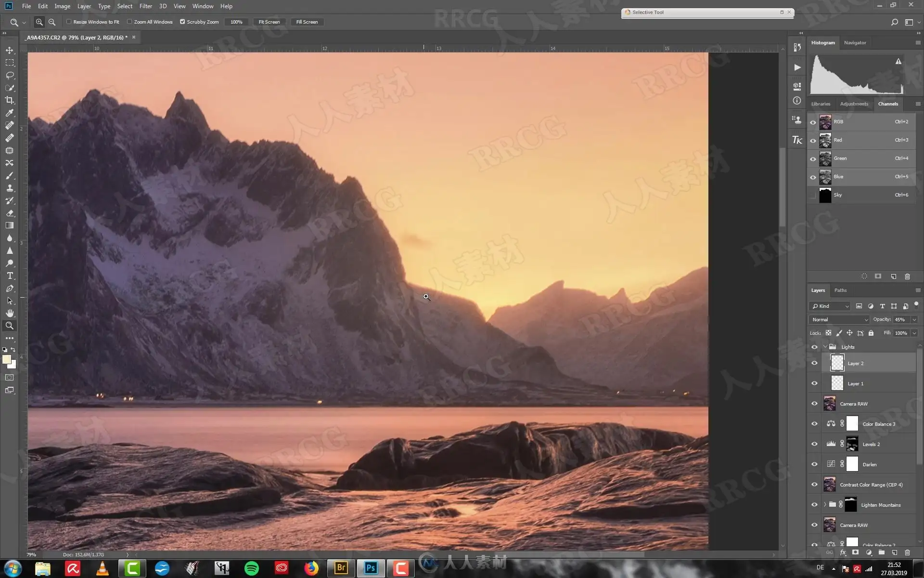Open the tool preset picker arrow
The height and width of the screenshot is (578, 924).
click(24, 22)
